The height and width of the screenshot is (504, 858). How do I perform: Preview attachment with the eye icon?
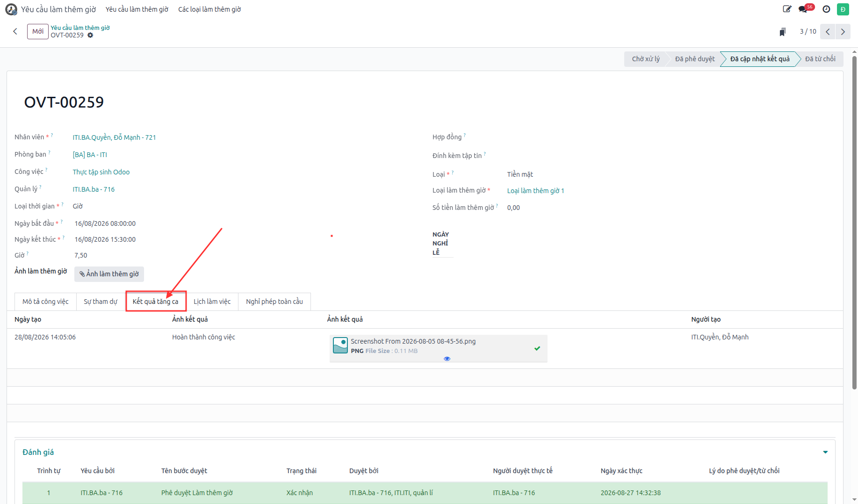click(x=447, y=359)
